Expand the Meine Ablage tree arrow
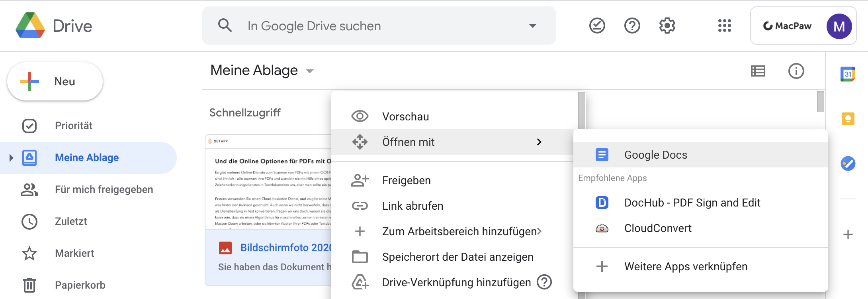The width and height of the screenshot is (868, 299). point(11,158)
